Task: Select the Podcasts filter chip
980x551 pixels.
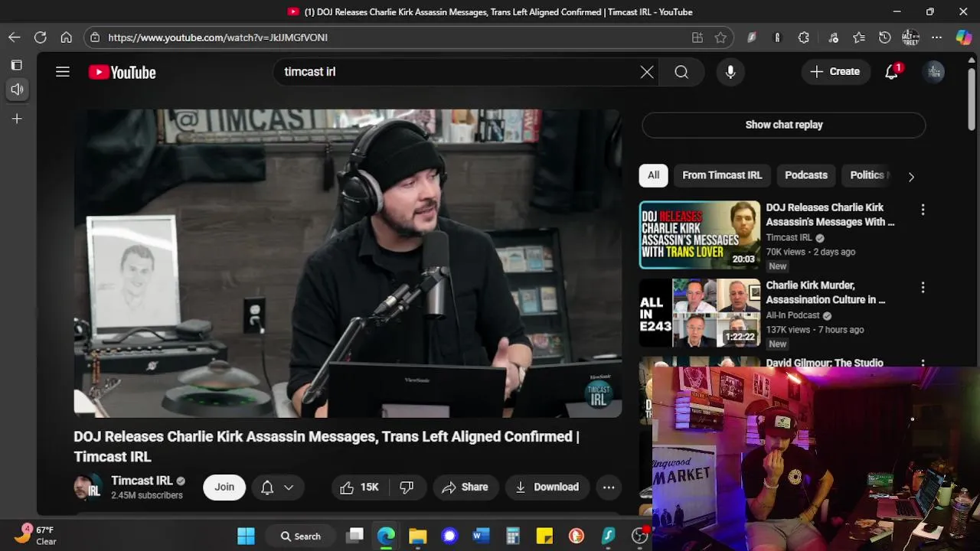Action: click(806, 175)
